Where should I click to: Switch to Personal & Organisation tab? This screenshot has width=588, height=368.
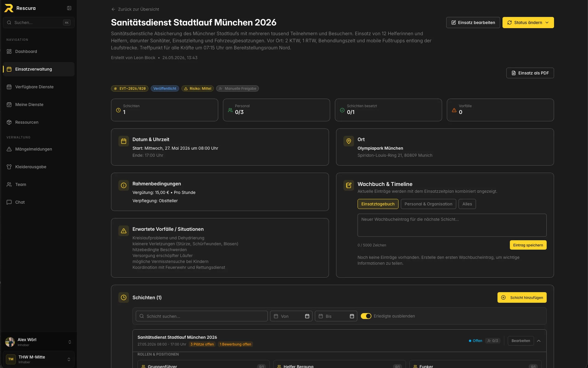tap(428, 204)
